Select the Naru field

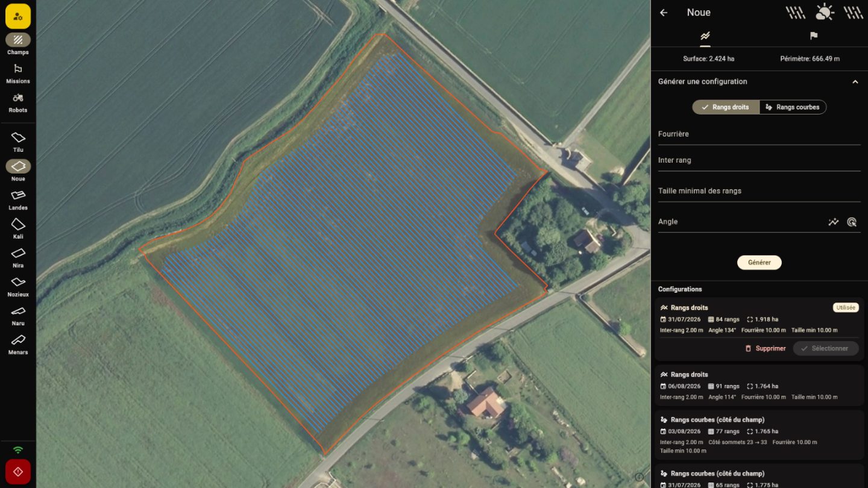(18, 316)
